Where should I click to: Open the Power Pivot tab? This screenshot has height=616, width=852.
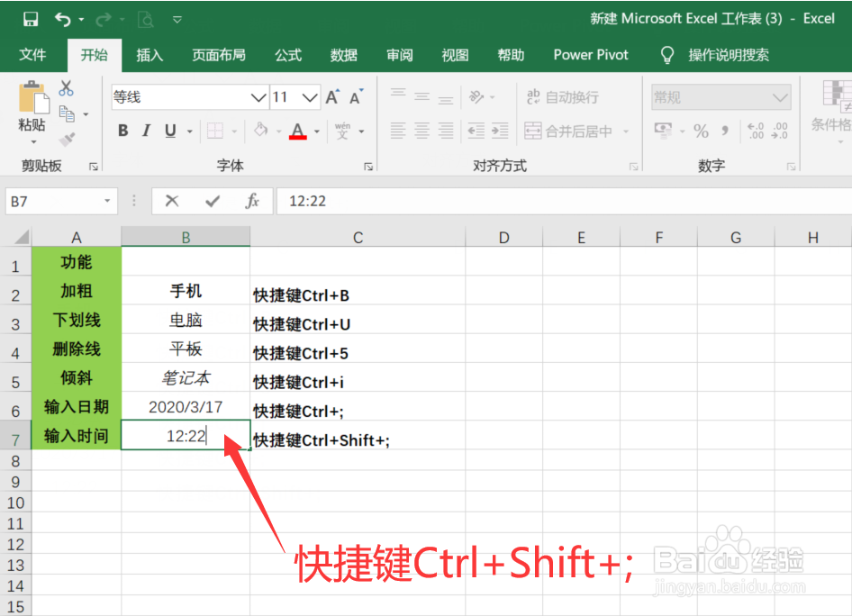tap(591, 55)
